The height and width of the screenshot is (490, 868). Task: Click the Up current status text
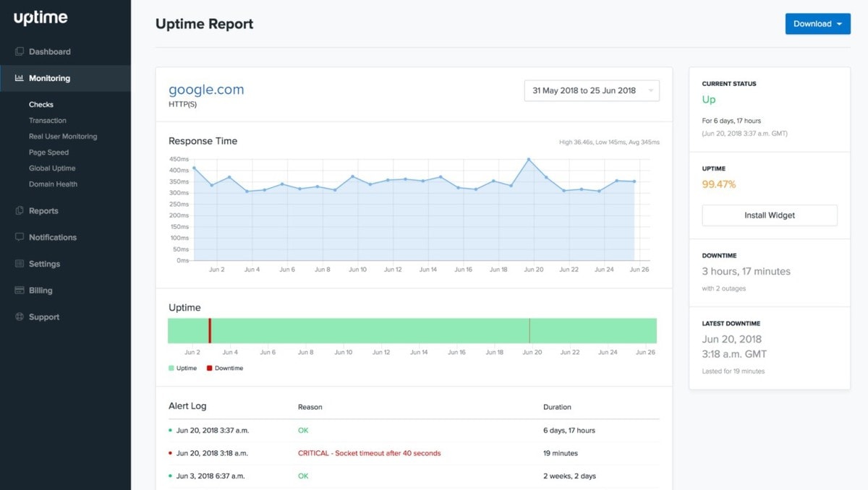tap(709, 100)
